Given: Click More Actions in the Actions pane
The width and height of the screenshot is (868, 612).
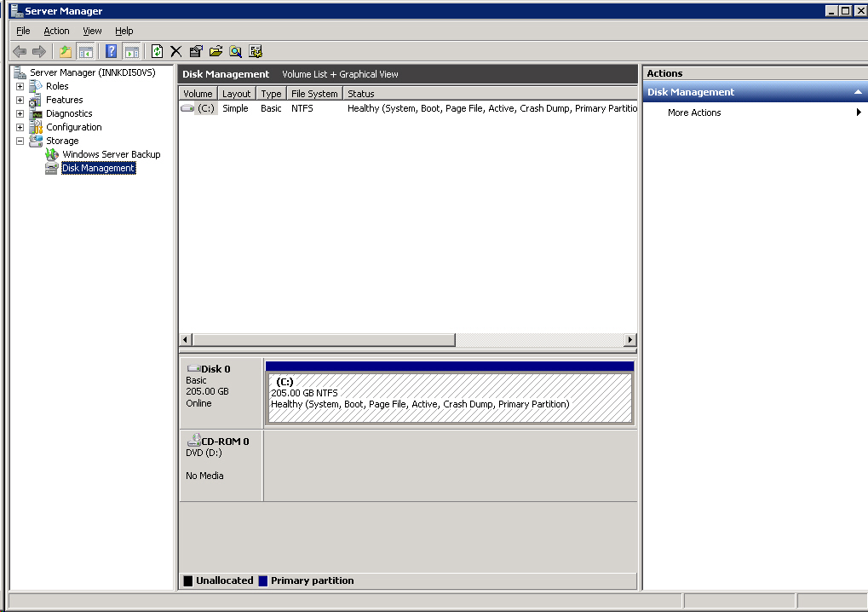Looking at the screenshot, I should click(694, 113).
